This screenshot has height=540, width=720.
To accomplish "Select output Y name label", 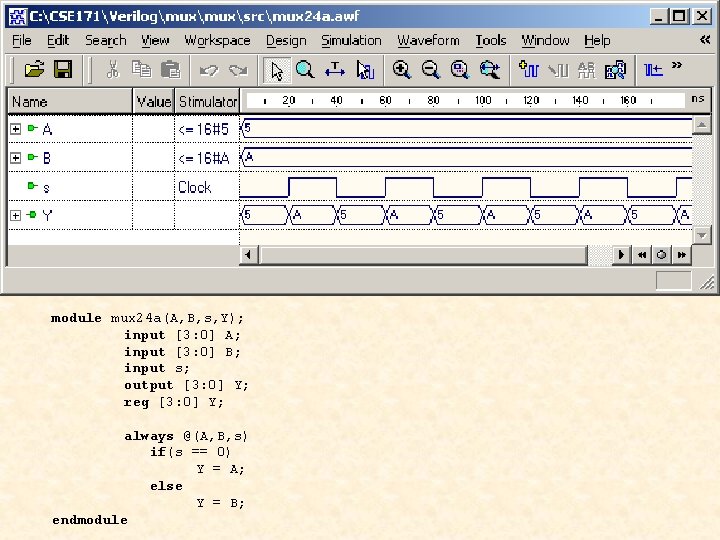I will point(47,215).
